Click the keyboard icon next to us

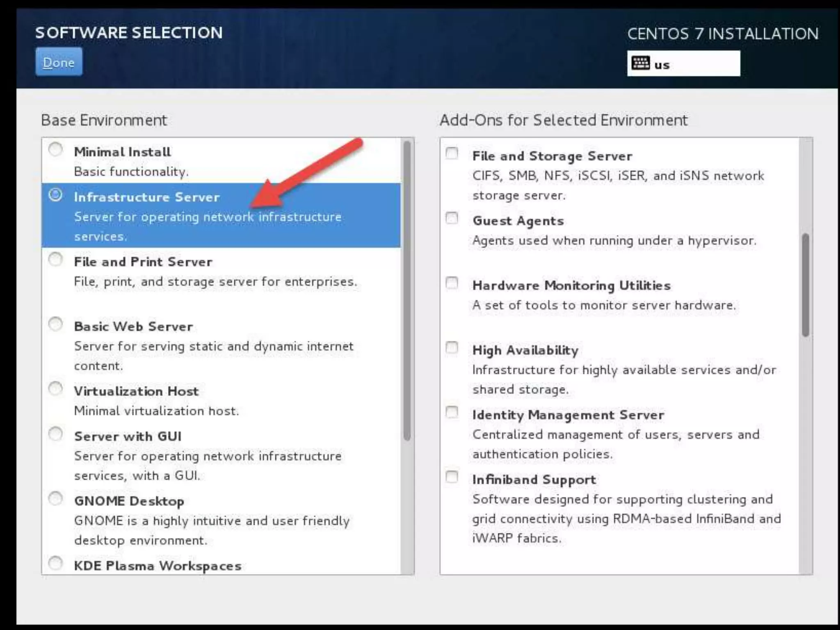(640, 64)
